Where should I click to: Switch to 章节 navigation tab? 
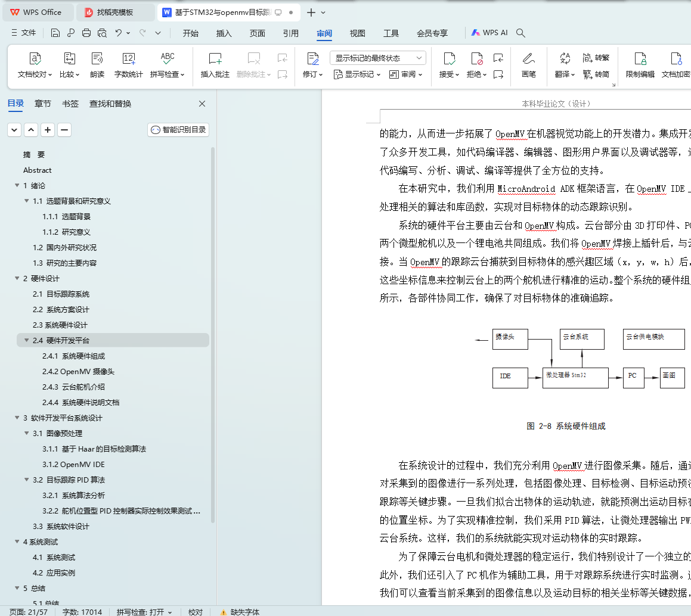pos(43,104)
